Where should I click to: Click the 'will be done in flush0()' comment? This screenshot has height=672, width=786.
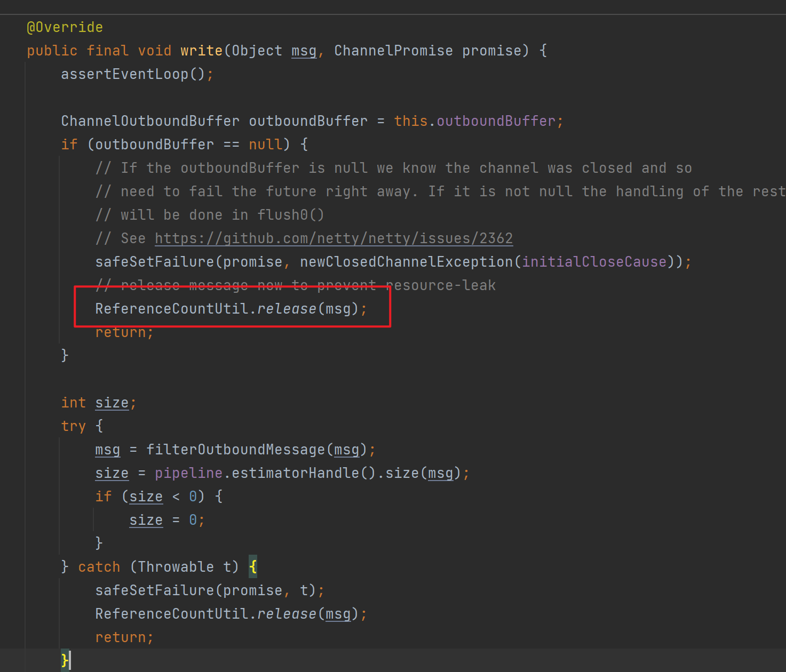[x=222, y=215]
